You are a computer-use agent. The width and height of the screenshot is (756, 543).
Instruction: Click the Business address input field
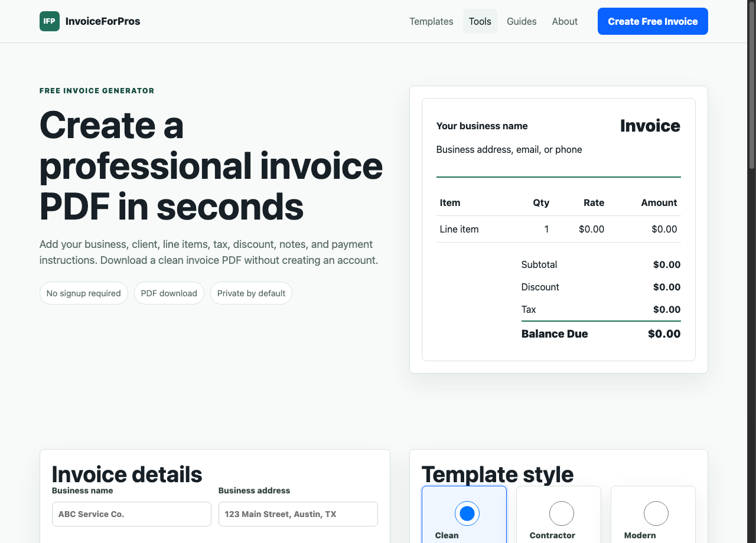(x=298, y=514)
